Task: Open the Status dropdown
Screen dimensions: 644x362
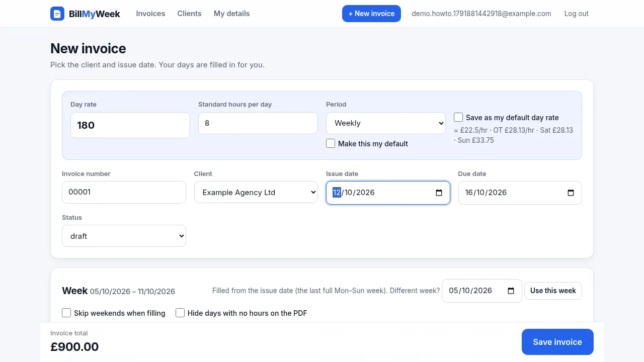Action: point(124,236)
